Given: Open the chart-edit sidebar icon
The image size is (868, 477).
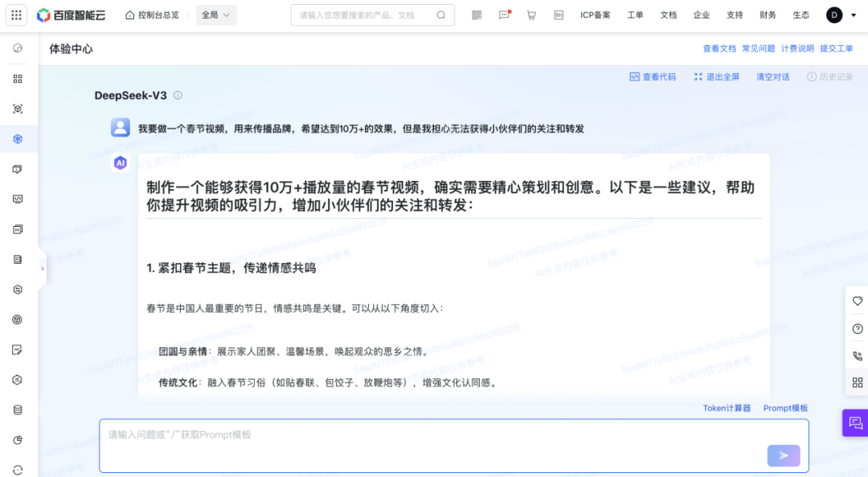Looking at the screenshot, I should (x=18, y=350).
